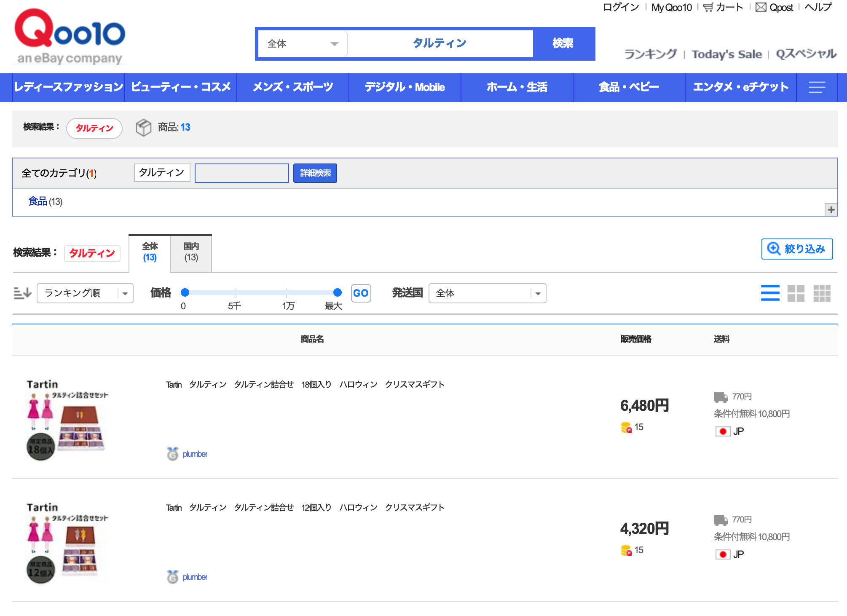
Task: Click the product box icon beside 商品:13
Action: (x=143, y=127)
